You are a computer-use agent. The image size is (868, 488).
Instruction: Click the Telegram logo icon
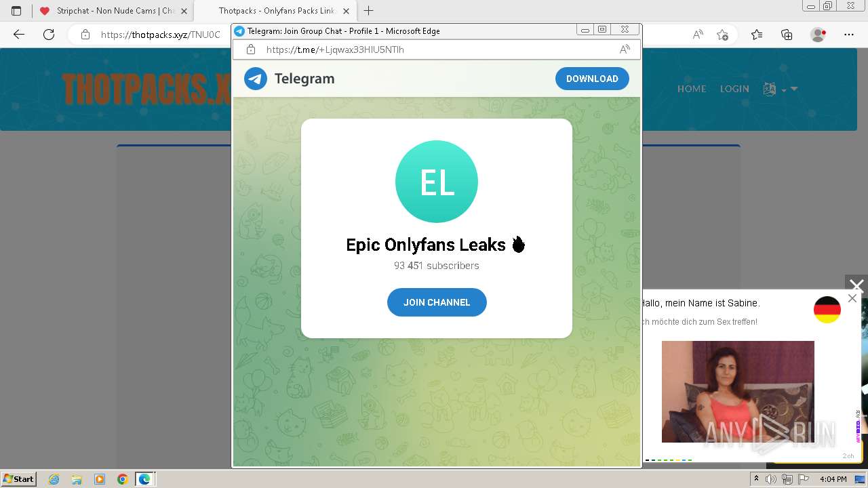pyautogui.click(x=256, y=79)
